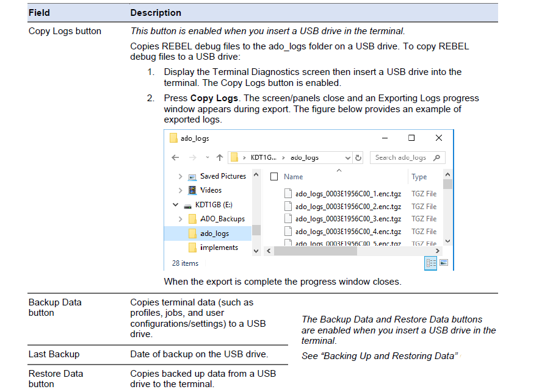
Task: Click the search magnifier icon
Action: [436, 157]
